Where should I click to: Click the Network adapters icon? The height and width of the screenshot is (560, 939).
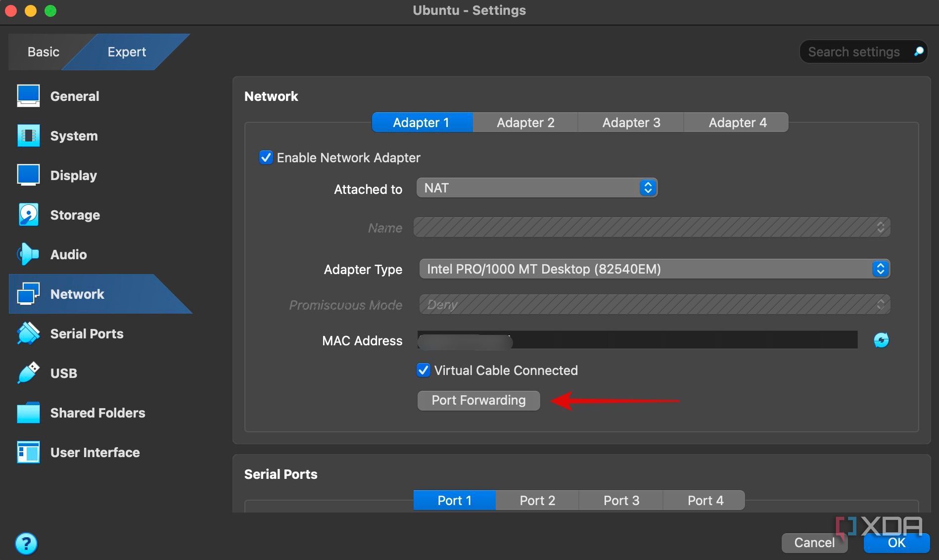click(28, 294)
